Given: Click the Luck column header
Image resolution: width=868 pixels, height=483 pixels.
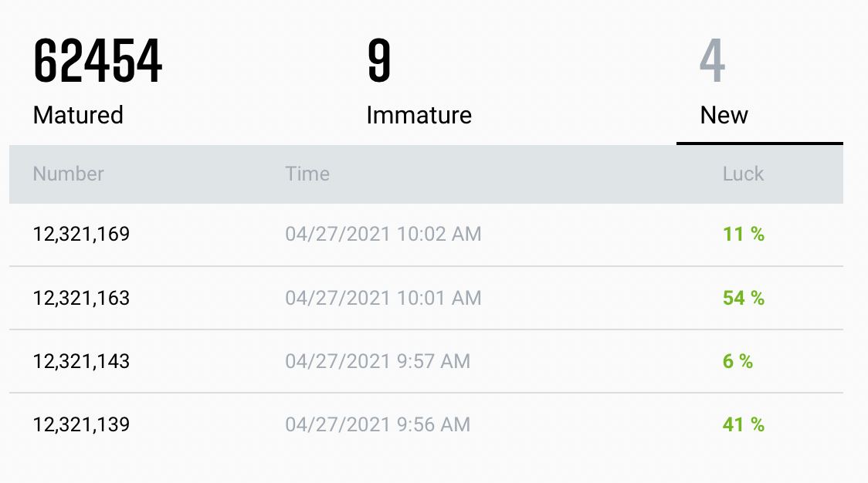Looking at the screenshot, I should (x=743, y=174).
